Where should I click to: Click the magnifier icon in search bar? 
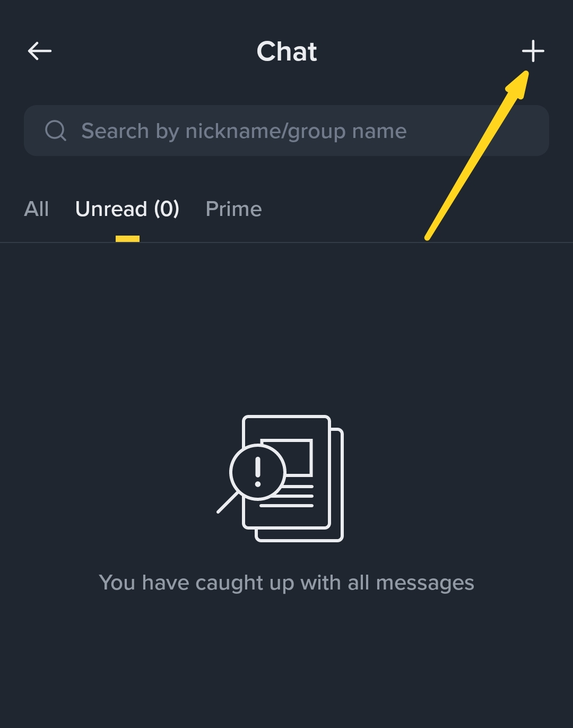[56, 131]
